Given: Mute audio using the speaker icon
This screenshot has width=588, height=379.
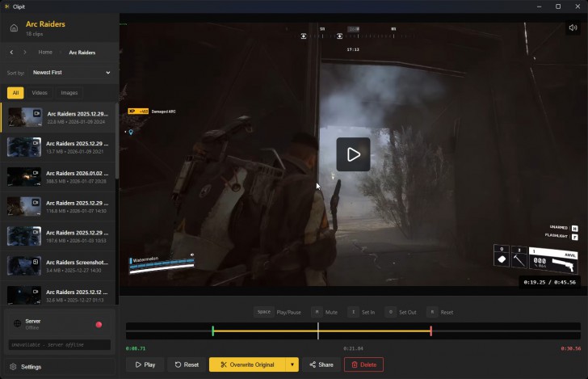Looking at the screenshot, I should (x=572, y=28).
